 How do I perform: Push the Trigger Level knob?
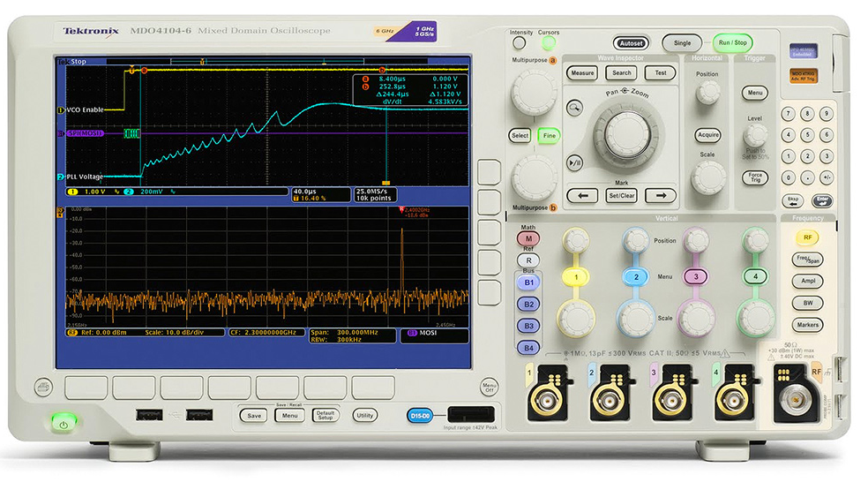pos(755,135)
